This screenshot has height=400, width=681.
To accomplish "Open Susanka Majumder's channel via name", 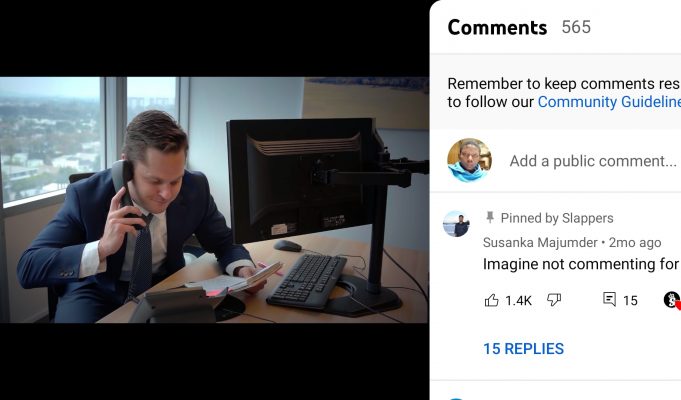I will pyautogui.click(x=540, y=242).
